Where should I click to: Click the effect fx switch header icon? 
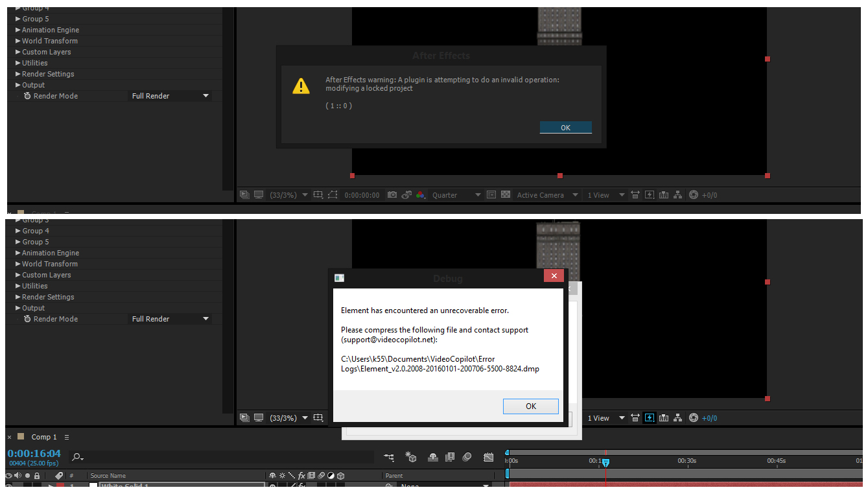click(x=301, y=476)
